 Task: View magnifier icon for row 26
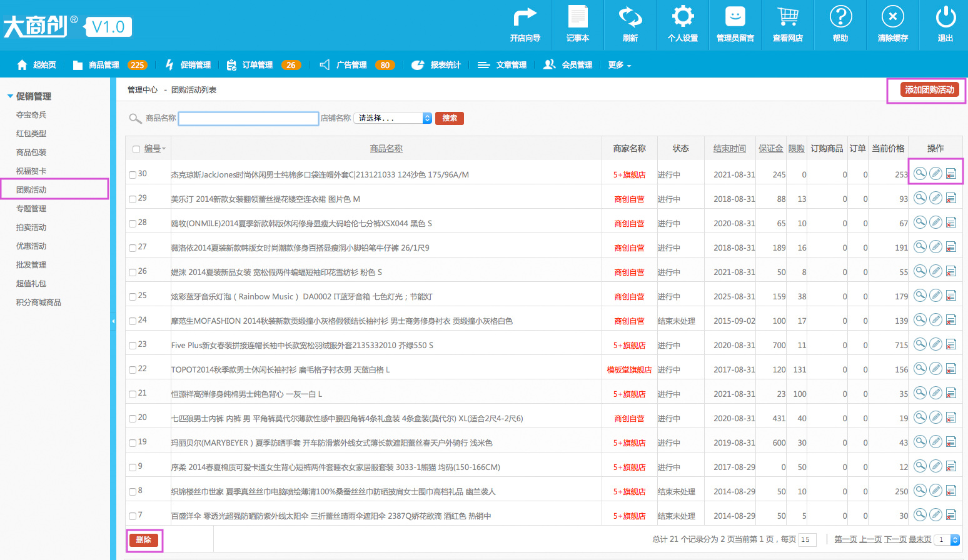point(920,271)
